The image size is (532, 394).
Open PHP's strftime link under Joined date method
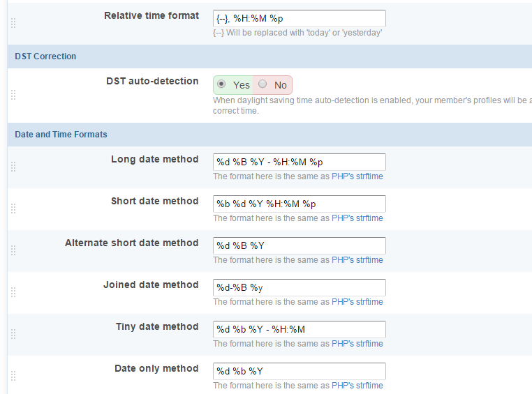coord(357,302)
